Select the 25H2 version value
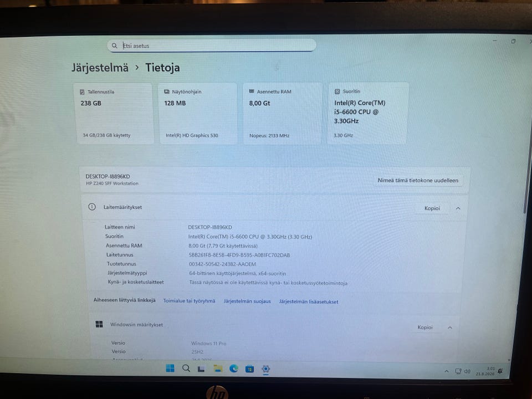The height and width of the screenshot is (399, 532). (197, 352)
